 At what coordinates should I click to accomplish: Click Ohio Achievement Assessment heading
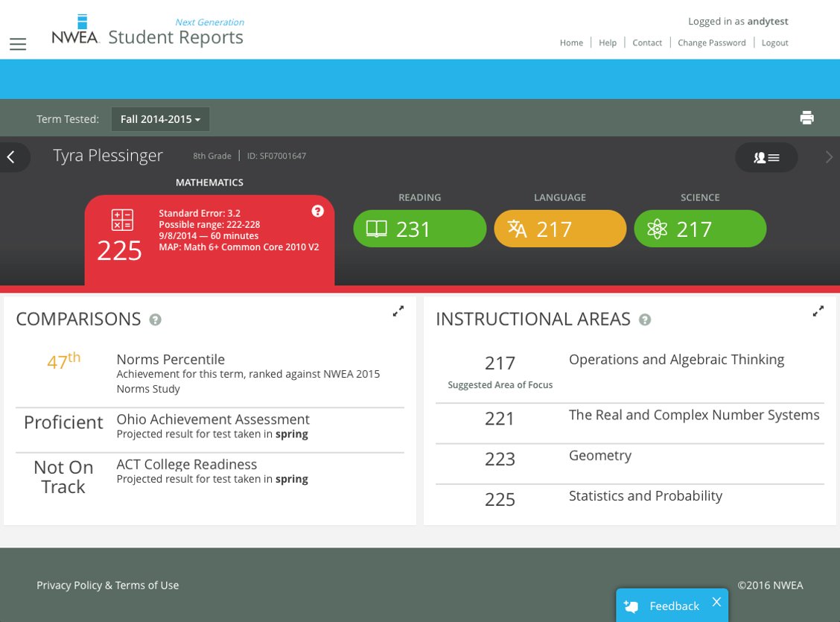(213, 419)
